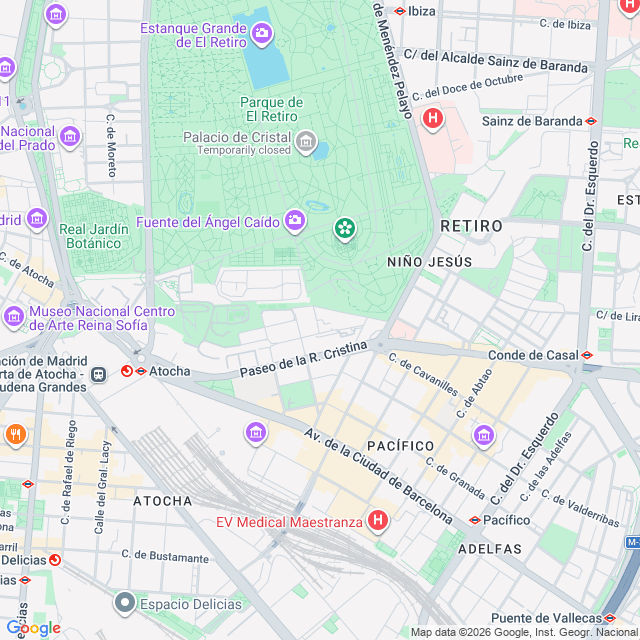Click the Google logo
The width and height of the screenshot is (640, 640).
pyautogui.click(x=33, y=629)
